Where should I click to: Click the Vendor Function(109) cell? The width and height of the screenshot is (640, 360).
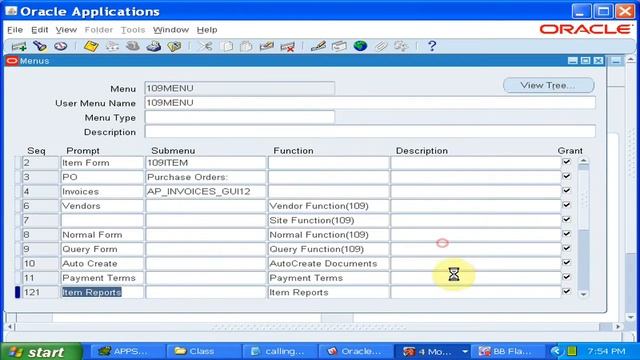click(329, 206)
